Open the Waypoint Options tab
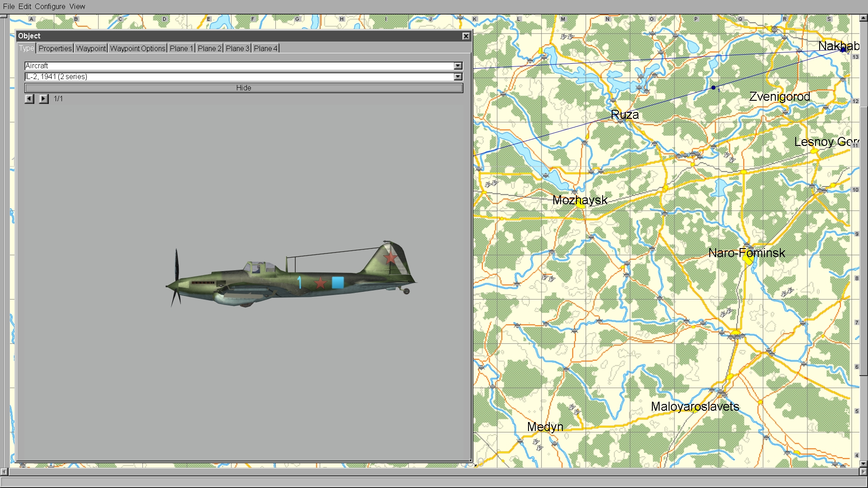 coord(137,48)
